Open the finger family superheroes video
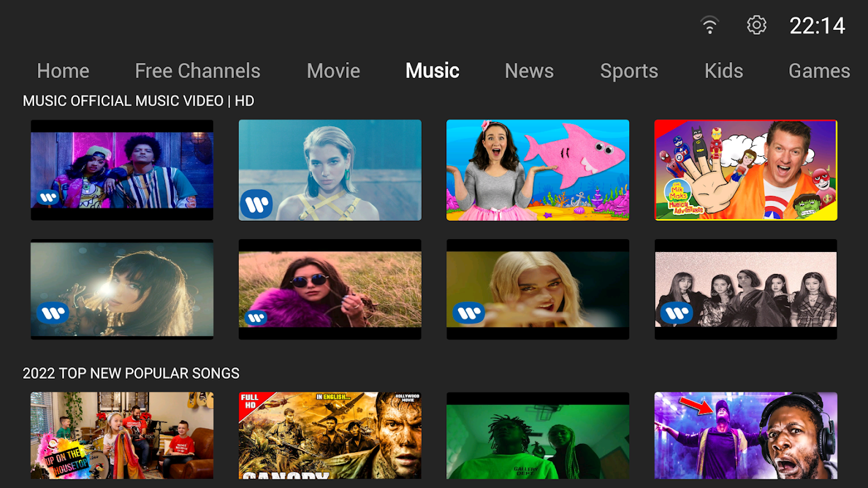The height and width of the screenshot is (488, 868). [x=746, y=170]
